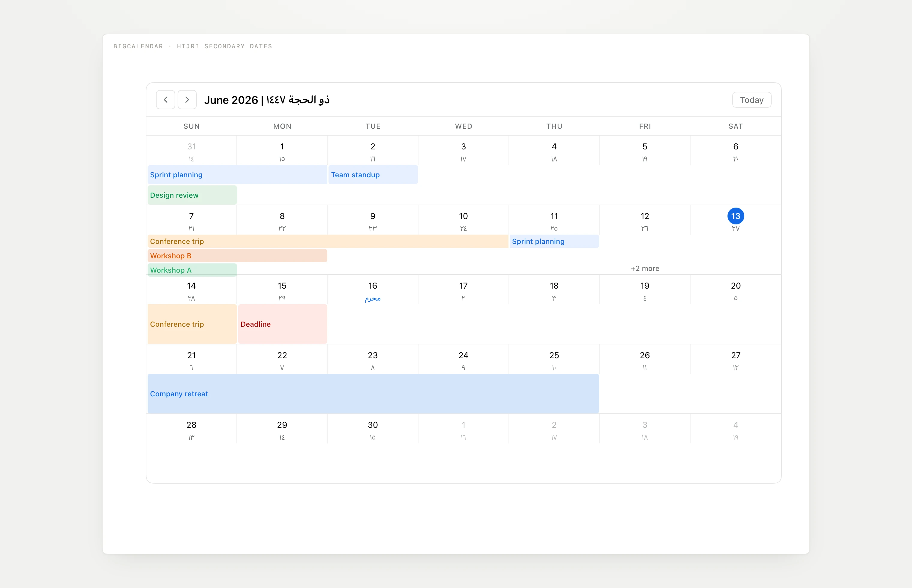Open the Design review event

192,195
